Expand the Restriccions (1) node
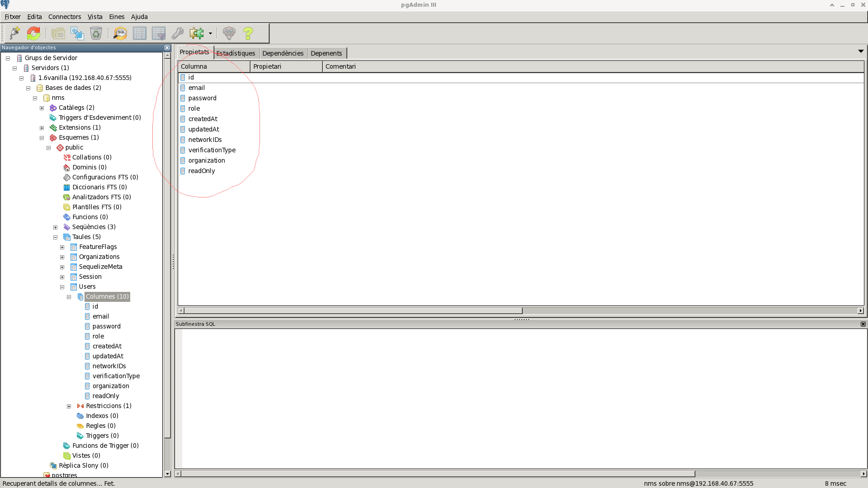 coord(69,406)
